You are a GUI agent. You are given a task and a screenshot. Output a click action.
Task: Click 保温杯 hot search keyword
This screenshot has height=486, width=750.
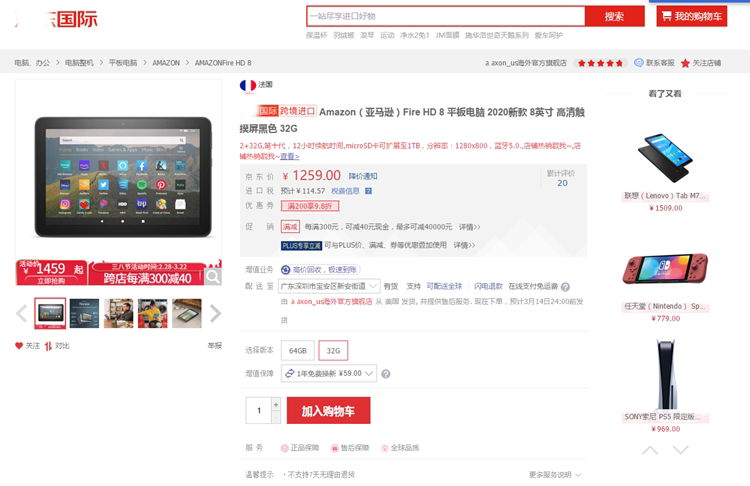(317, 35)
